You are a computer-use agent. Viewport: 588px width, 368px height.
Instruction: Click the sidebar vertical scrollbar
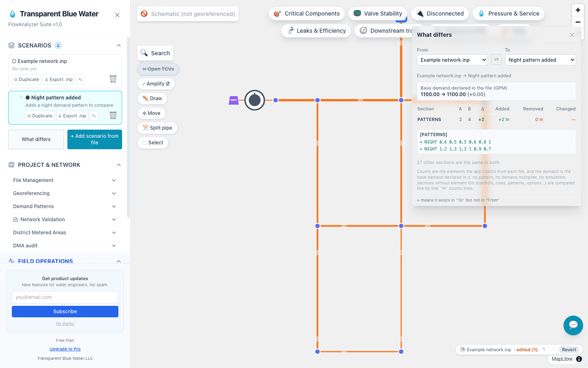[x=128, y=127]
